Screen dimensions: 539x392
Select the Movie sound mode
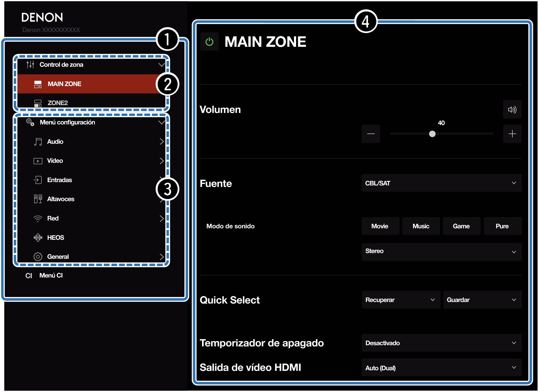click(x=380, y=226)
